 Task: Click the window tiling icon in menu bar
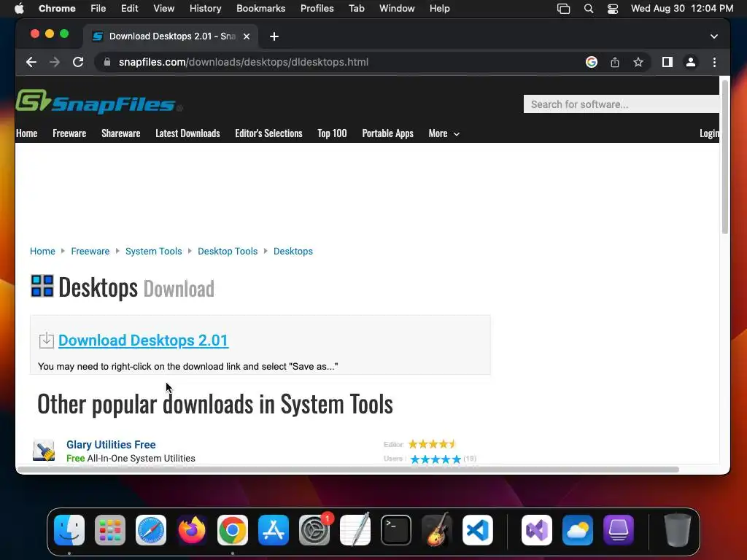click(x=564, y=9)
